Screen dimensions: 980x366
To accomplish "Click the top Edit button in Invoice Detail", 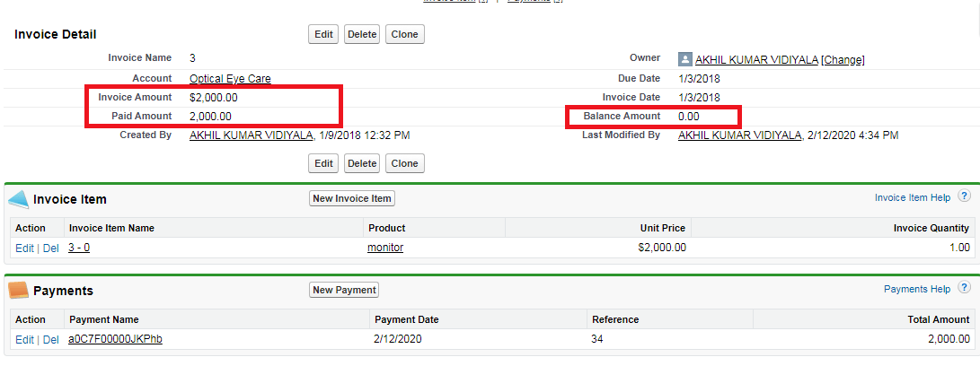I will pyautogui.click(x=323, y=34).
